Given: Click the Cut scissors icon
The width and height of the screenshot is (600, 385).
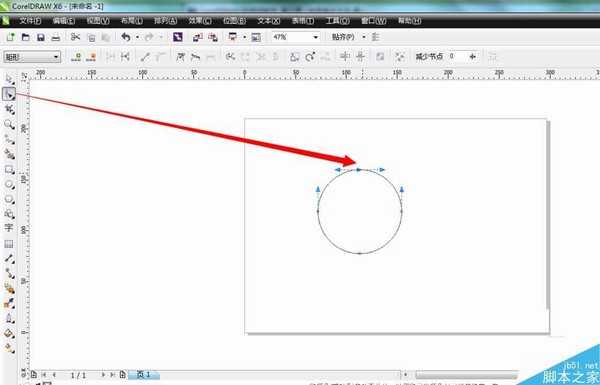Looking at the screenshot, I should [x=75, y=37].
